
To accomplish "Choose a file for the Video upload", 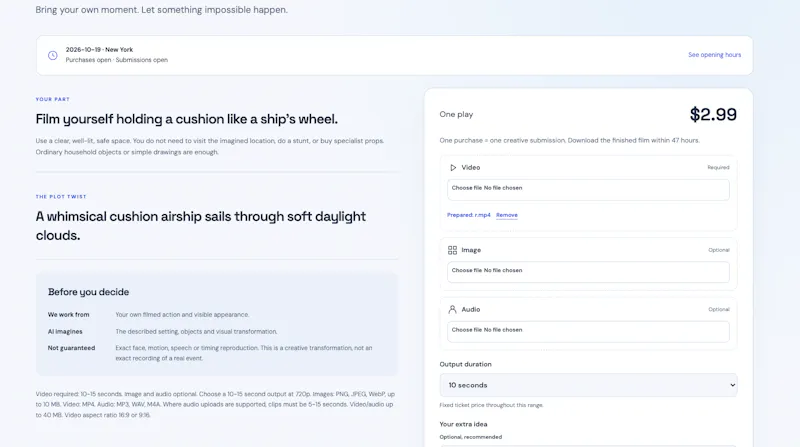I will tap(588, 189).
